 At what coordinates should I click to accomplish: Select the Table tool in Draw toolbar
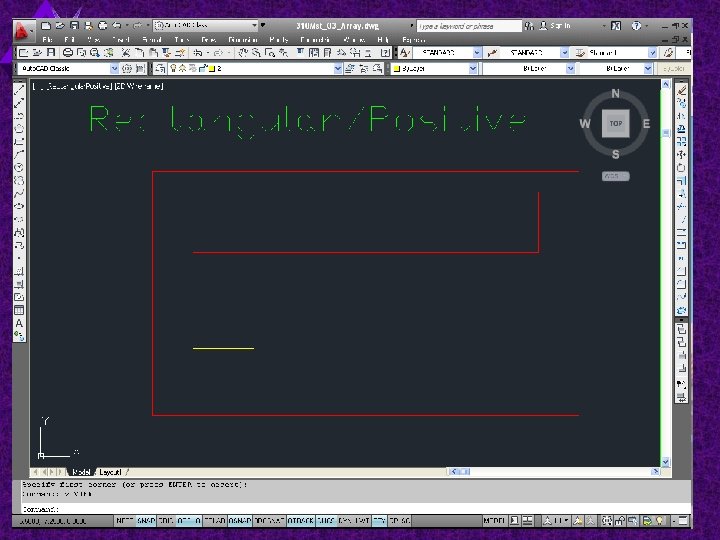coord(19,310)
